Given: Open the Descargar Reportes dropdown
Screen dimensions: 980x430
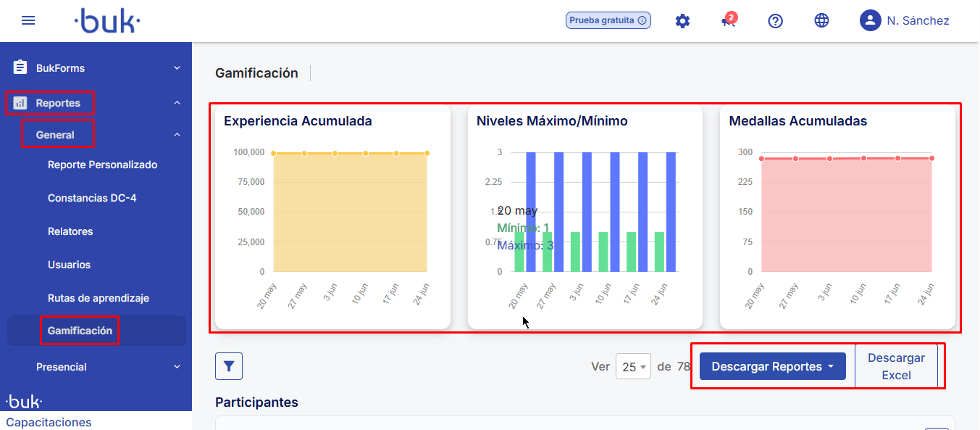Looking at the screenshot, I should pos(772,367).
